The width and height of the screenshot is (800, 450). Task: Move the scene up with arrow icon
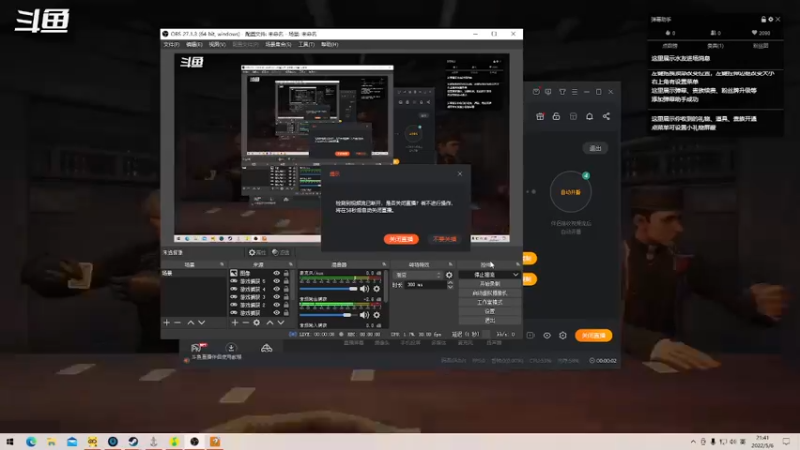[x=190, y=322]
